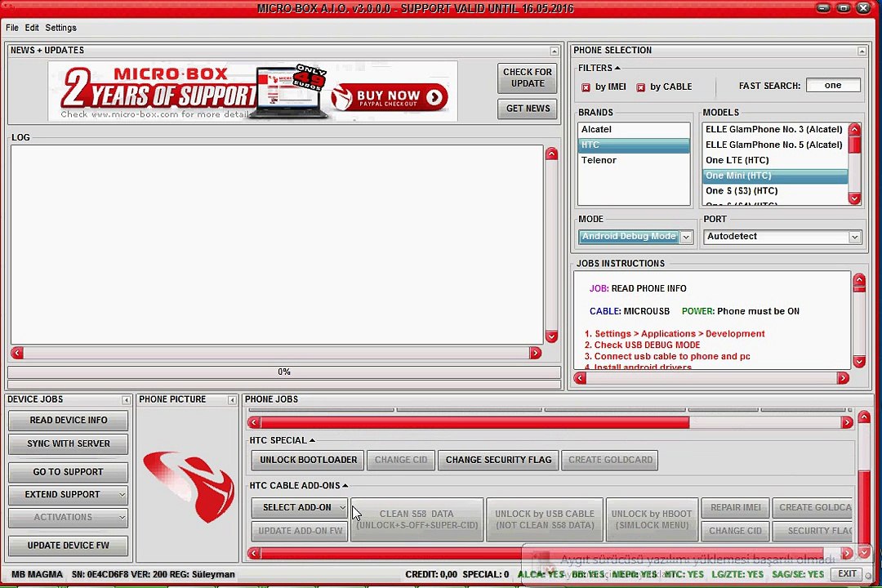The width and height of the screenshot is (882, 588).
Task: Click upper phone jobs scroll left arrow
Action: pos(254,422)
